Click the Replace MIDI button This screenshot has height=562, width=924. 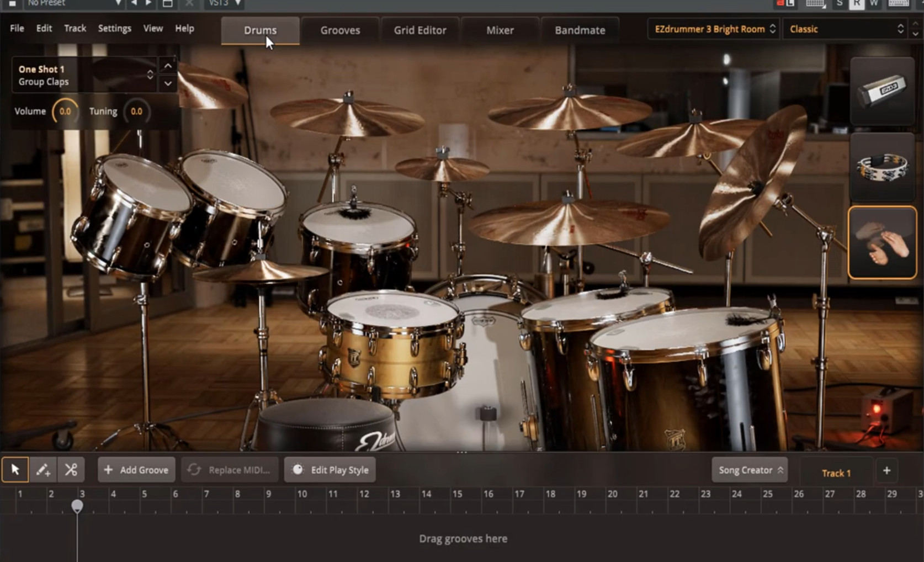click(x=230, y=470)
